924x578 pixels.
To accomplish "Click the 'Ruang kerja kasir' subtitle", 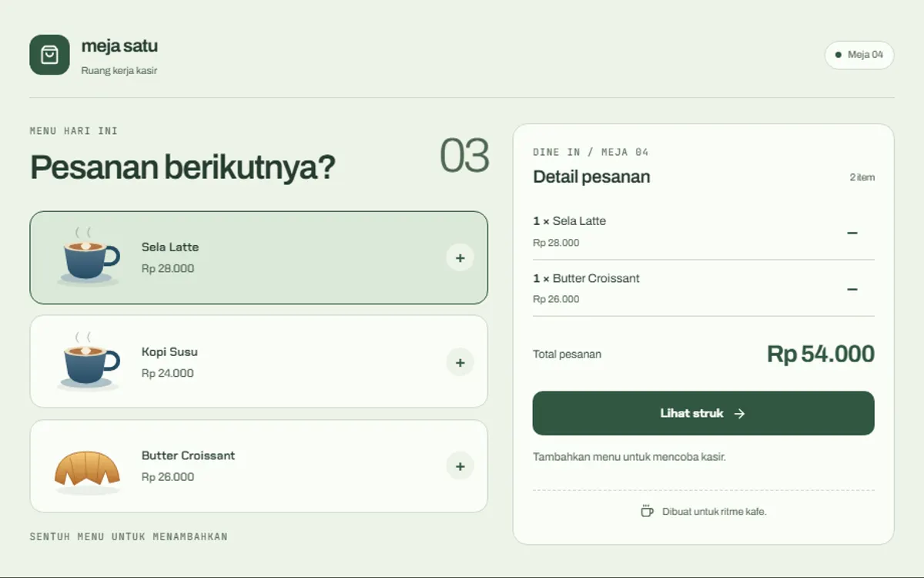I will (x=119, y=71).
